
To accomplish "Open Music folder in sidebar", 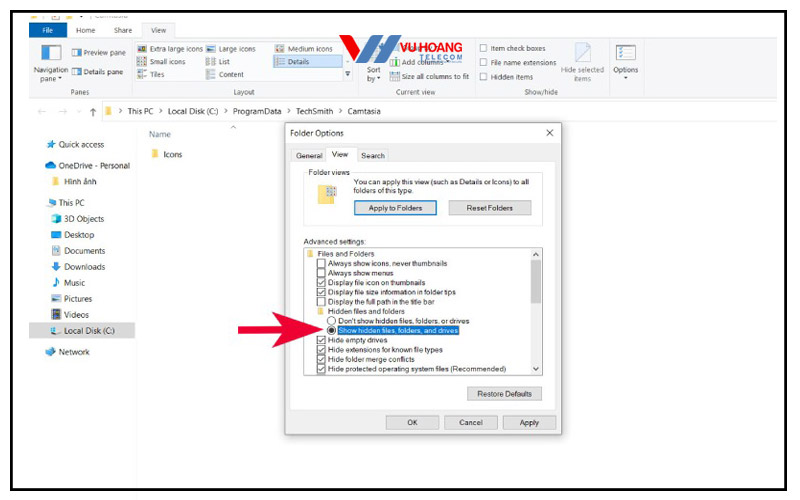I will (x=74, y=283).
